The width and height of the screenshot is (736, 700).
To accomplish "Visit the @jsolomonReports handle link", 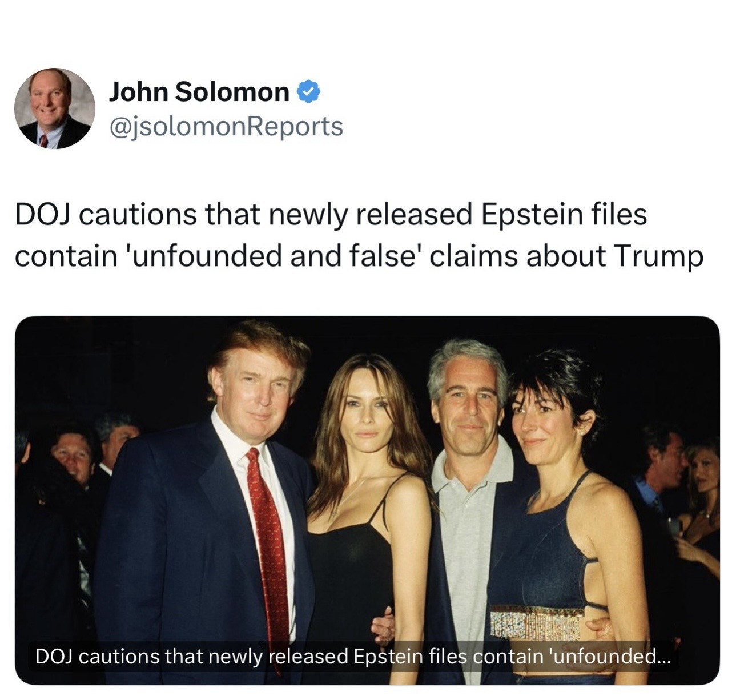I will tap(226, 126).
